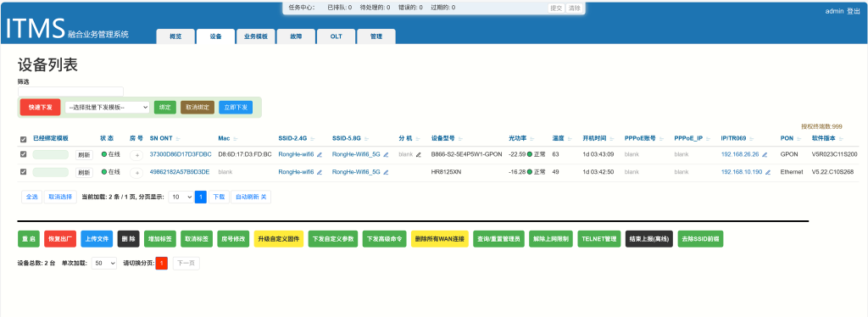Edit IP pencil next to 192.168.10.190
Viewport: 868px width, 317px height.
tap(767, 172)
